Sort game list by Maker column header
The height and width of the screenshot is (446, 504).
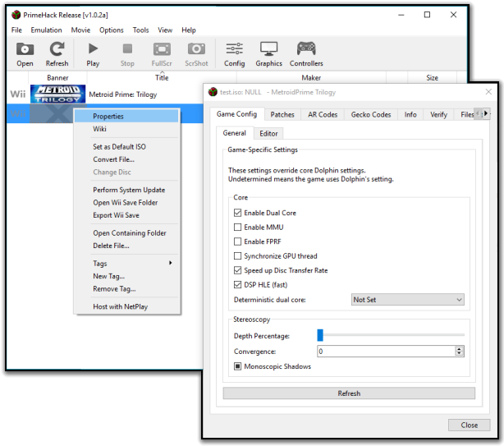[311, 77]
